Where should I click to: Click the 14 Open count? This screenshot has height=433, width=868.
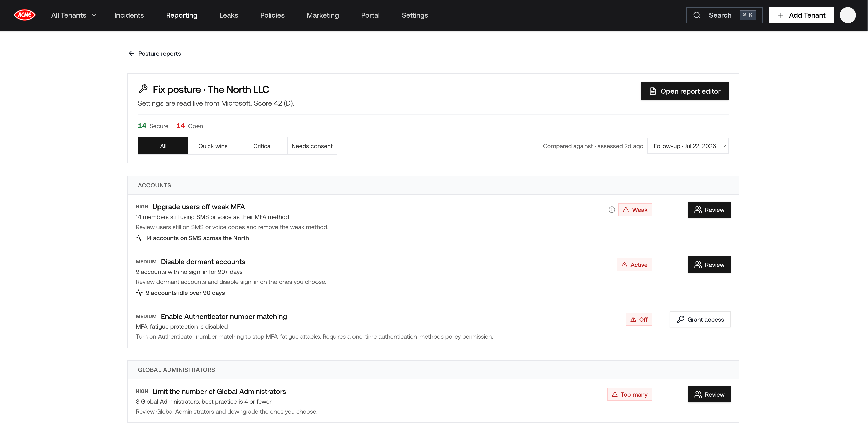click(190, 126)
